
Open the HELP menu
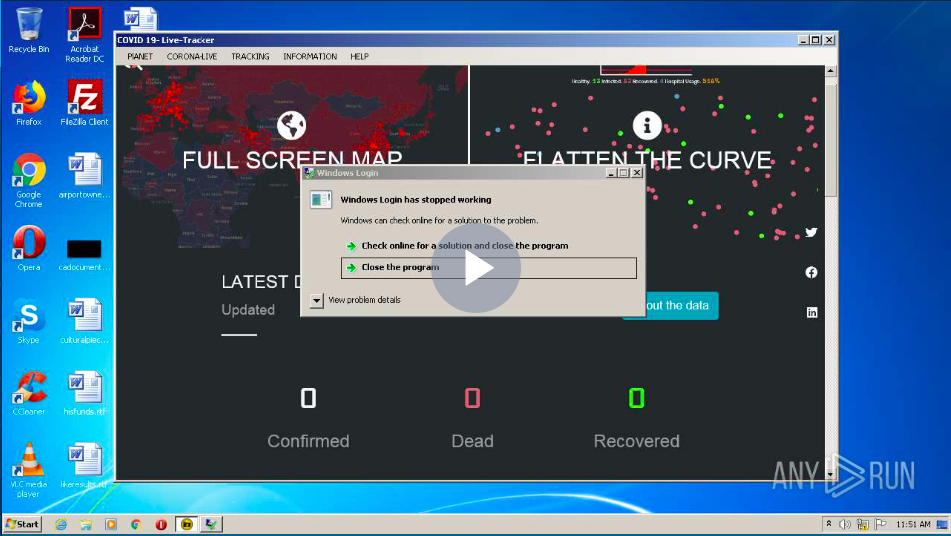coord(359,56)
